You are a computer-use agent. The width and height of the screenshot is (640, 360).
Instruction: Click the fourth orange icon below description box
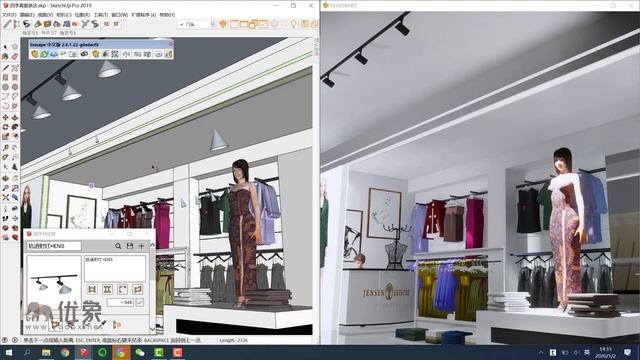[138, 289]
